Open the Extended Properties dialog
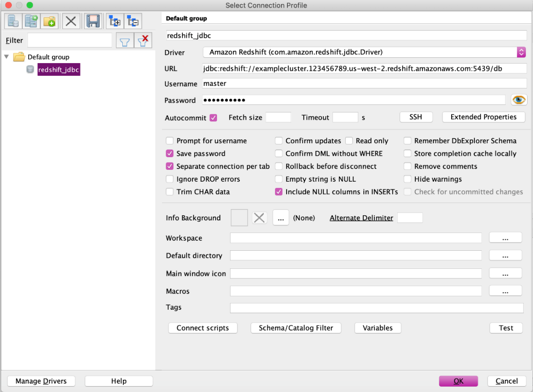 [483, 117]
